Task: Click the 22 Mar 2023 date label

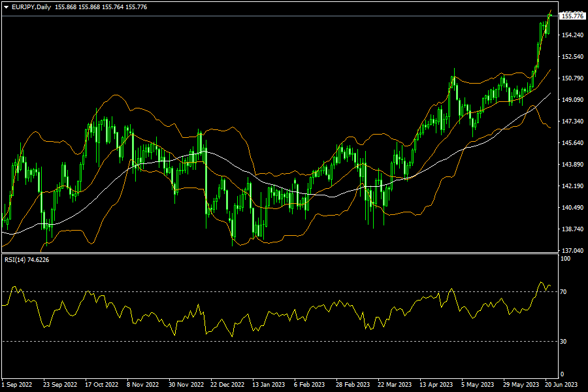Action: coord(395,385)
